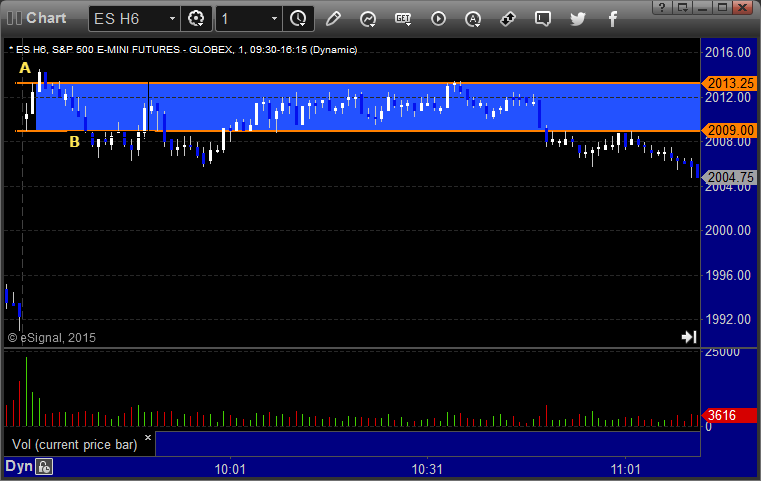Click the red 3616 volume marker
The height and width of the screenshot is (481, 761).
730,415
